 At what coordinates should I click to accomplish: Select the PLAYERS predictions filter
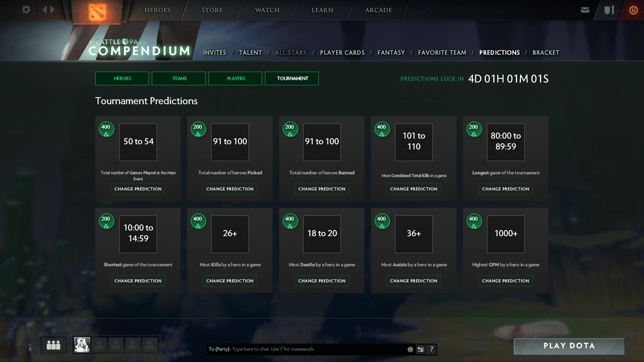pos(235,78)
